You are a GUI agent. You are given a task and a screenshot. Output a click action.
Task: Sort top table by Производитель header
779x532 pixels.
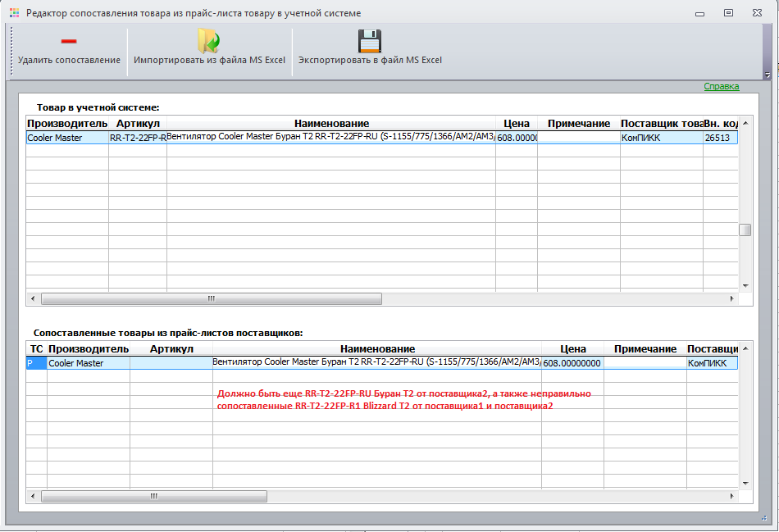tap(67, 123)
